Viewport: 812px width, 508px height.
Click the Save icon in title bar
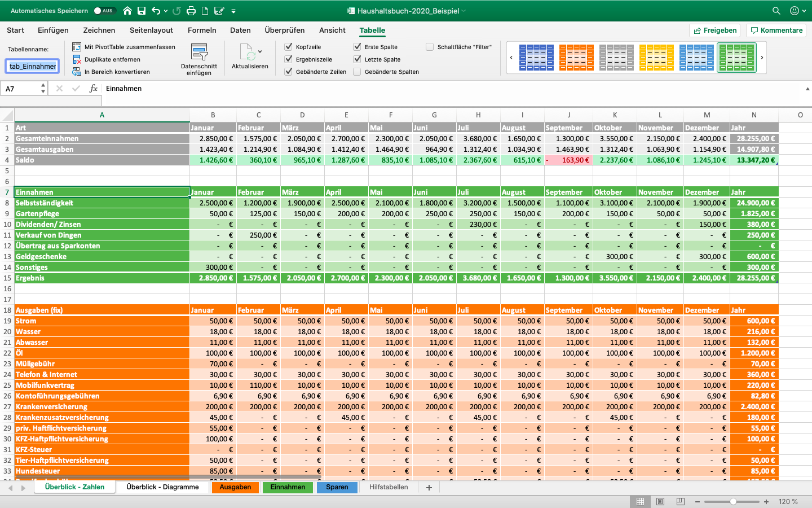[142, 11]
